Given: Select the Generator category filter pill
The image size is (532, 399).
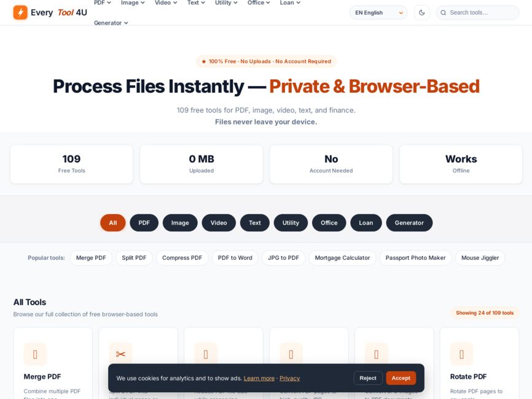Looking at the screenshot, I should (x=409, y=223).
